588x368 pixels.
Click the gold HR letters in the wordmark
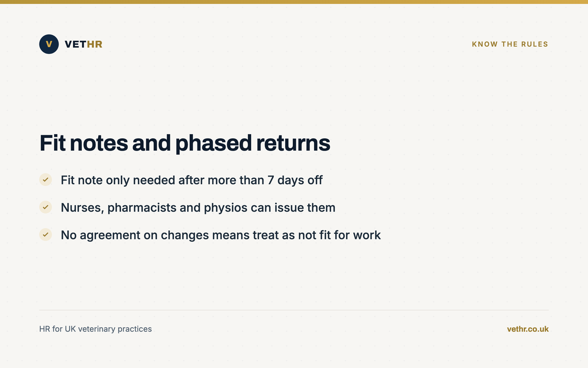[x=94, y=44]
